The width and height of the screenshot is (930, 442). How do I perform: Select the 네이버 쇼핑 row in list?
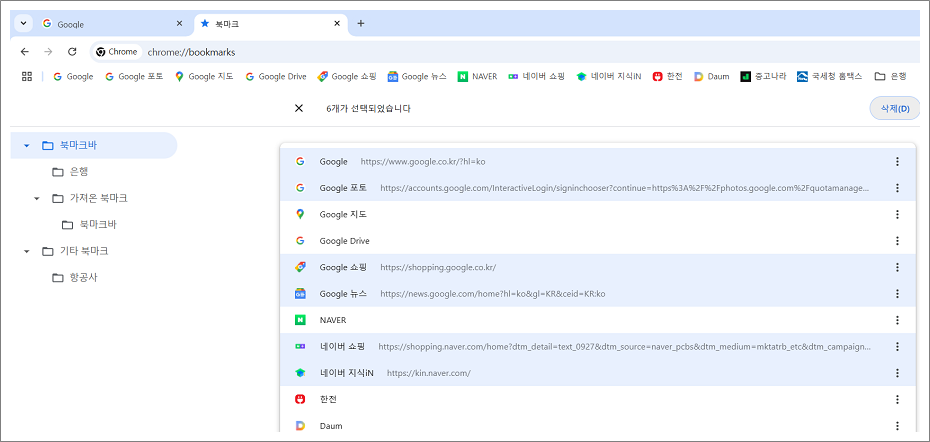point(597,346)
